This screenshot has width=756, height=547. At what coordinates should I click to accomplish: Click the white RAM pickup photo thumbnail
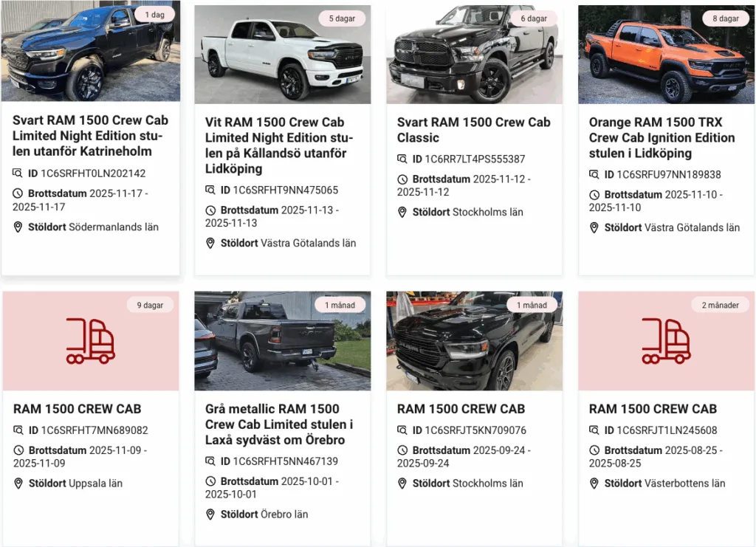283,55
